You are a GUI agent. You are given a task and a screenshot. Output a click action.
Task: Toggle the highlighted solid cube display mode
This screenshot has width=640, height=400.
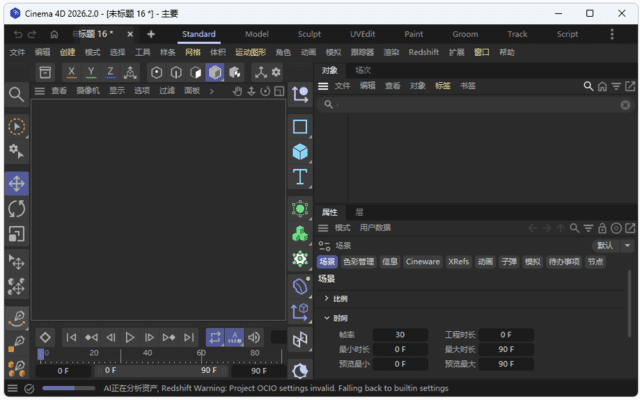pos(215,73)
